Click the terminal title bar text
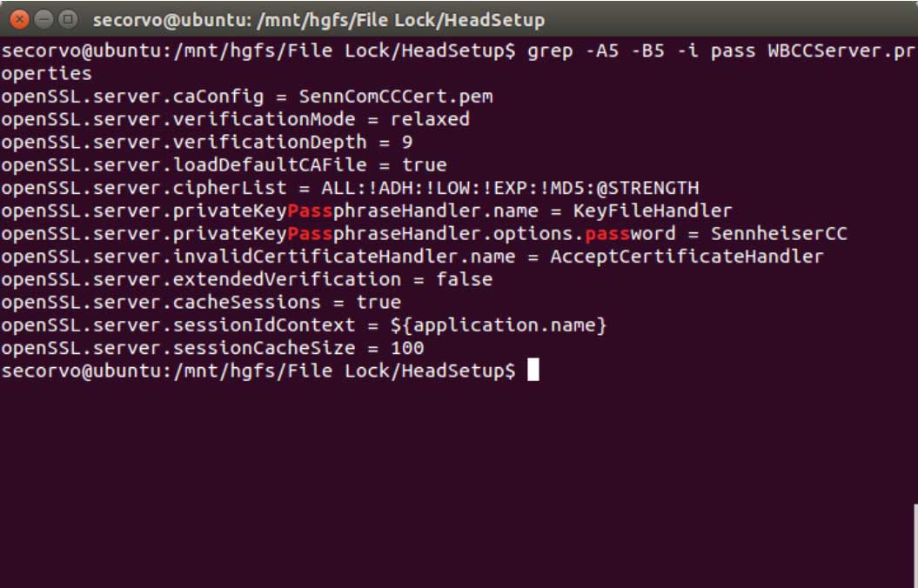The width and height of the screenshot is (918, 588). point(319,21)
